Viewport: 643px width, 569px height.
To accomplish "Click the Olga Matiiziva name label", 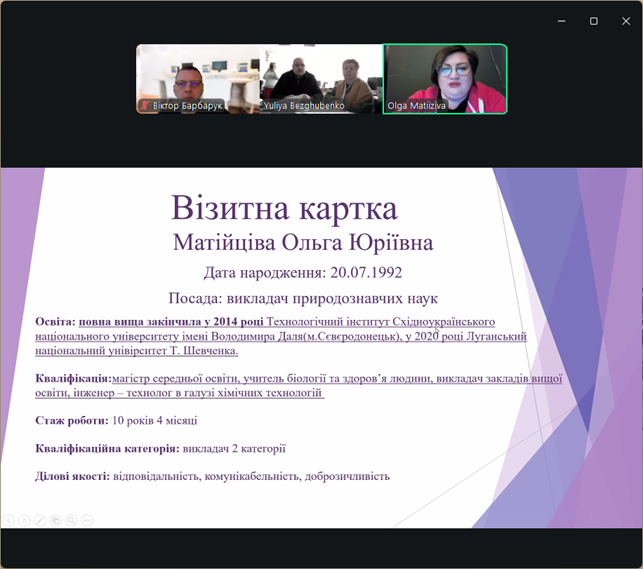I will click(416, 106).
